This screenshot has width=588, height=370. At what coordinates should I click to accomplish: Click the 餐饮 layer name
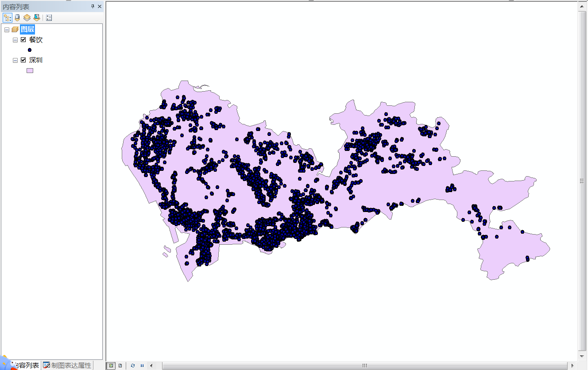[x=36, y=40]
